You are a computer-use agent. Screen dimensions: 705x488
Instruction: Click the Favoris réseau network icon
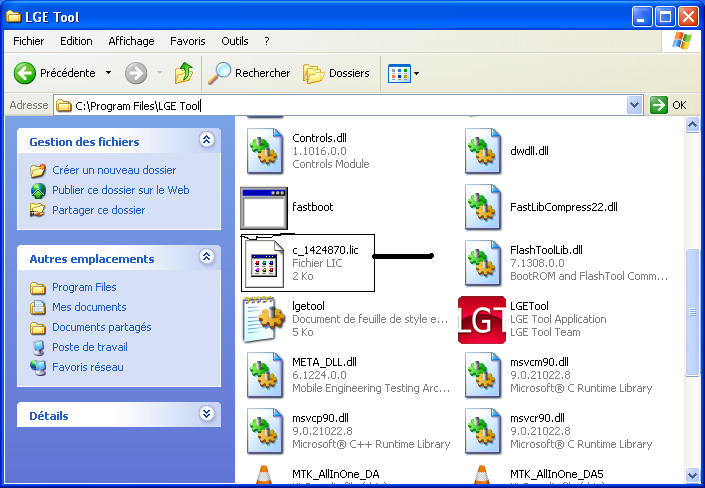(38, 367)
